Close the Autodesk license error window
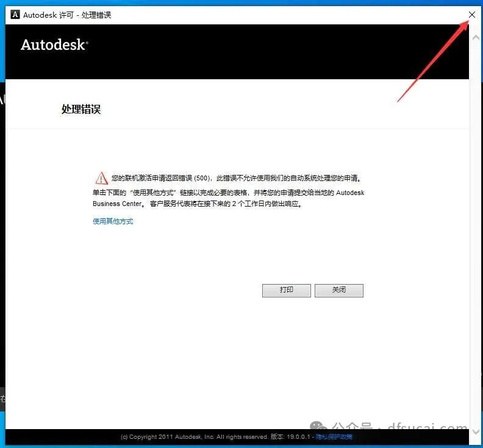Viewport: 483px width, 448px height. point(471,15)
